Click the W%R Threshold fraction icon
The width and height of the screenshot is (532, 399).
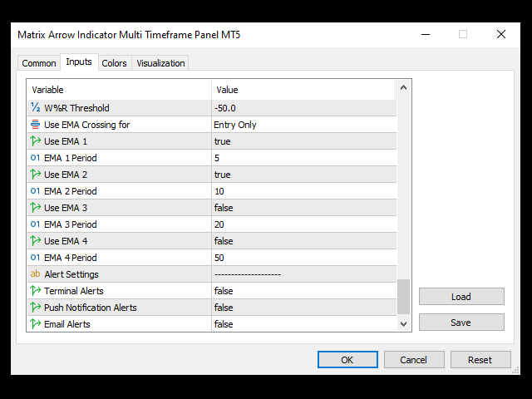click(x=35, y=107)
